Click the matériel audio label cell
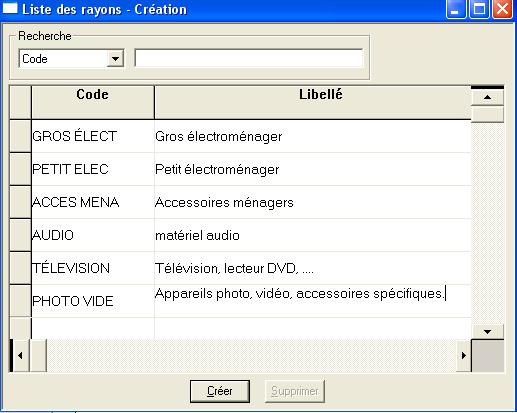This screenshot has width=517, height=413. coord(313,235)
